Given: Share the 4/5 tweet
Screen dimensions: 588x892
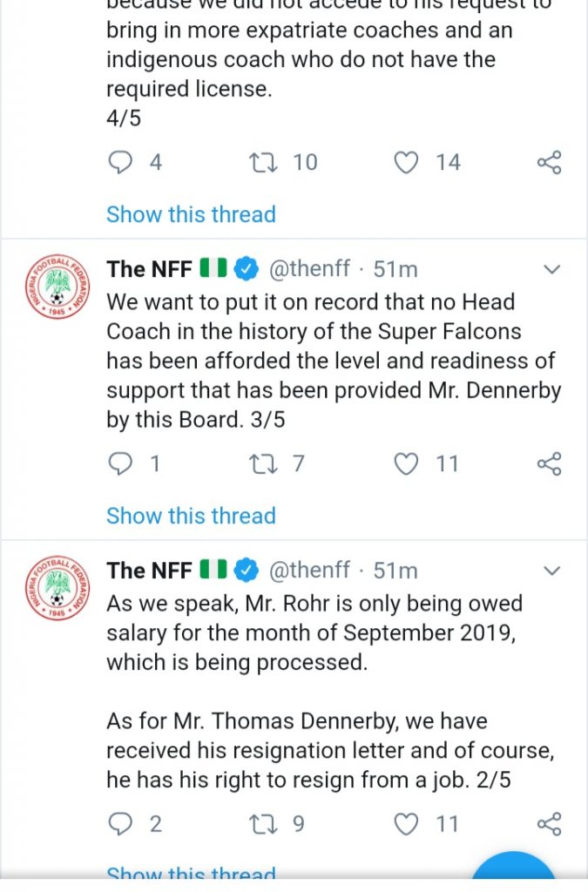Looking at the screenshot, I should tap(549, 163).
